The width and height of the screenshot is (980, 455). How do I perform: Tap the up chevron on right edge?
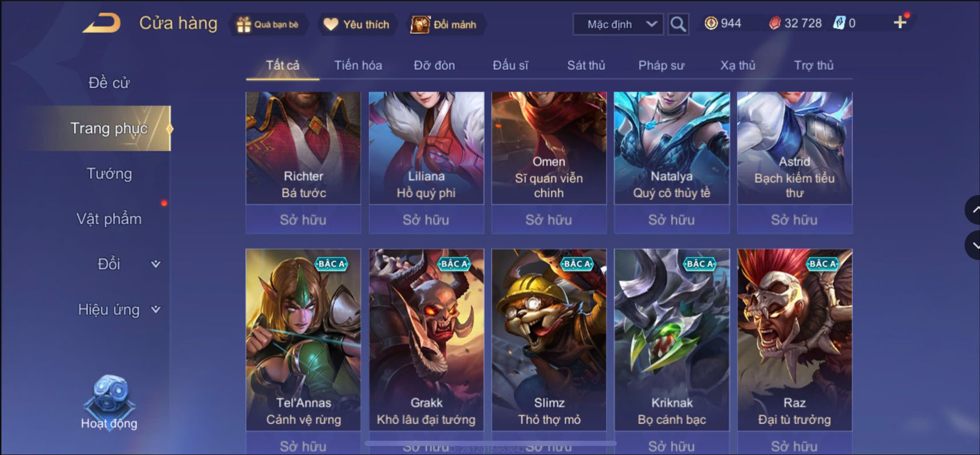tap(974, 210)
